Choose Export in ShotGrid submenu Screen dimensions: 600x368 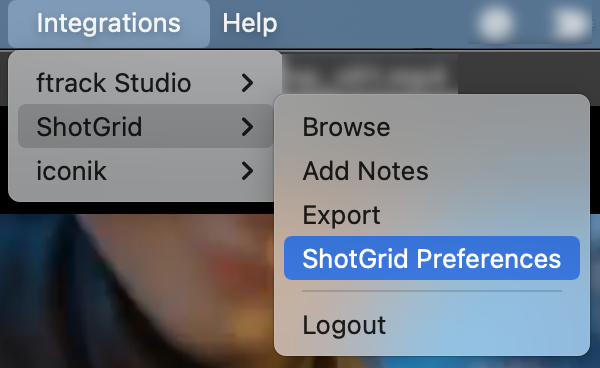[x=432, y=215]
